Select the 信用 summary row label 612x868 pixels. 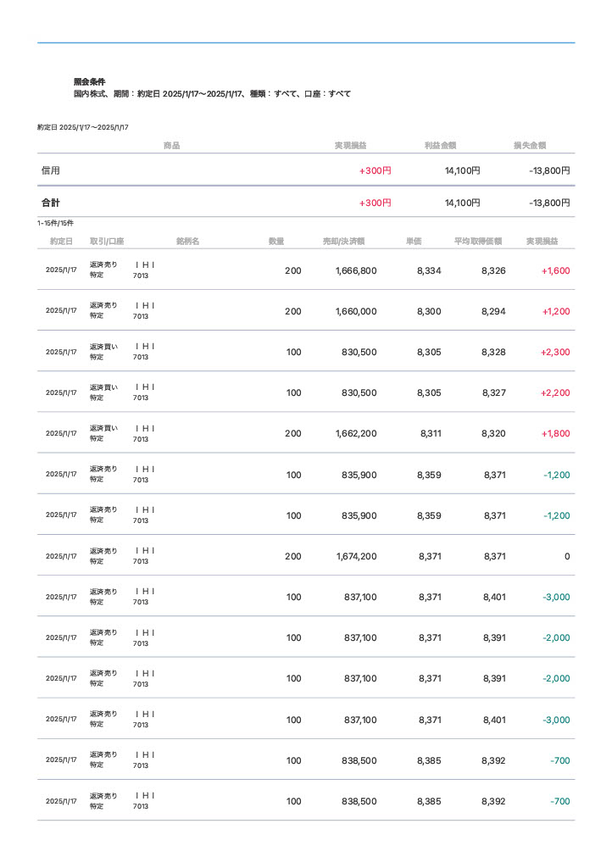(x=51, y=170)
